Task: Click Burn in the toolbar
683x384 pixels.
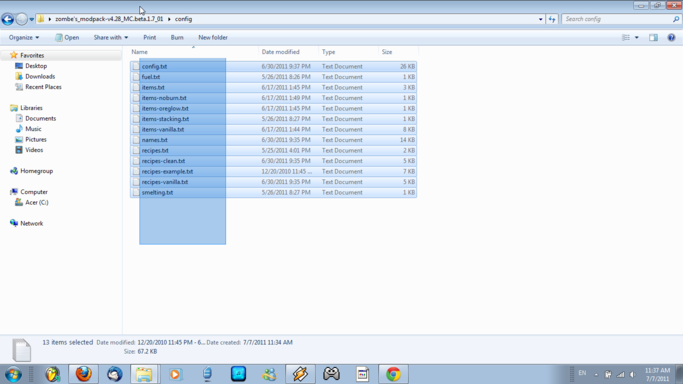Action: click(x=177, y=37)
